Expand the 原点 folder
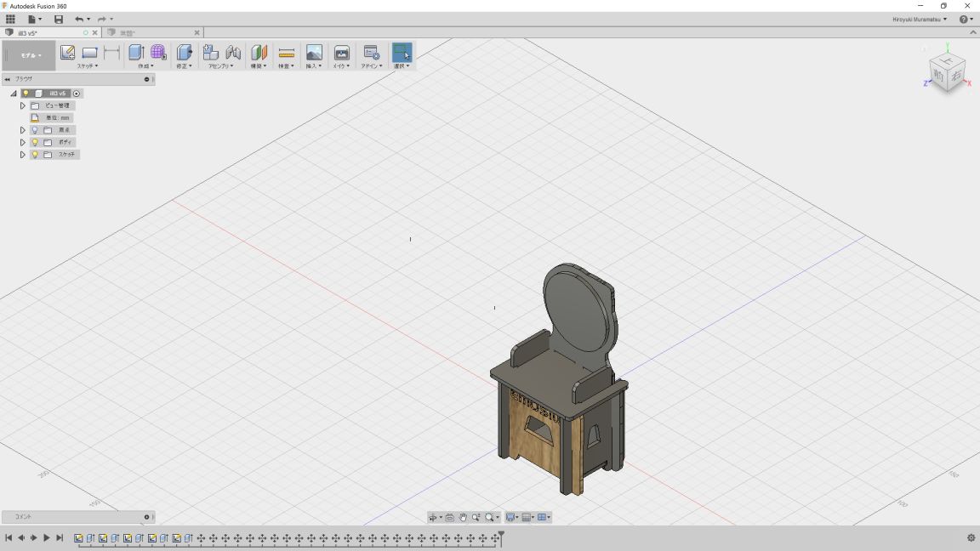Image resolution: width=980 pixels, height=551 pixels. pos(22,130)
